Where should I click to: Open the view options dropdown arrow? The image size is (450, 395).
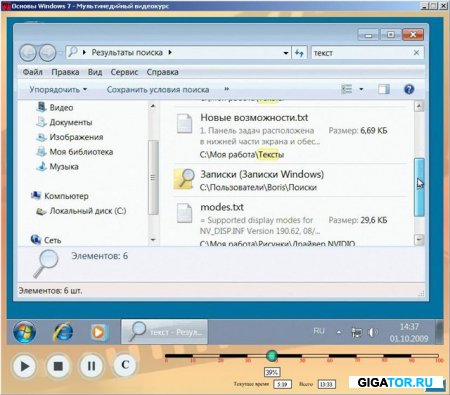click(x=361, y=89)
